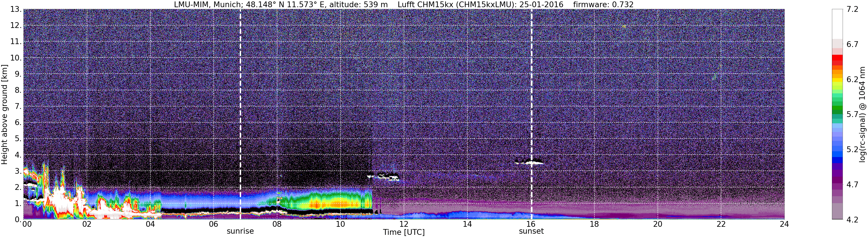Click the y-axis tick label 12.
The image size is (868, 238).
pyautogui.click(x=16, y=25)
